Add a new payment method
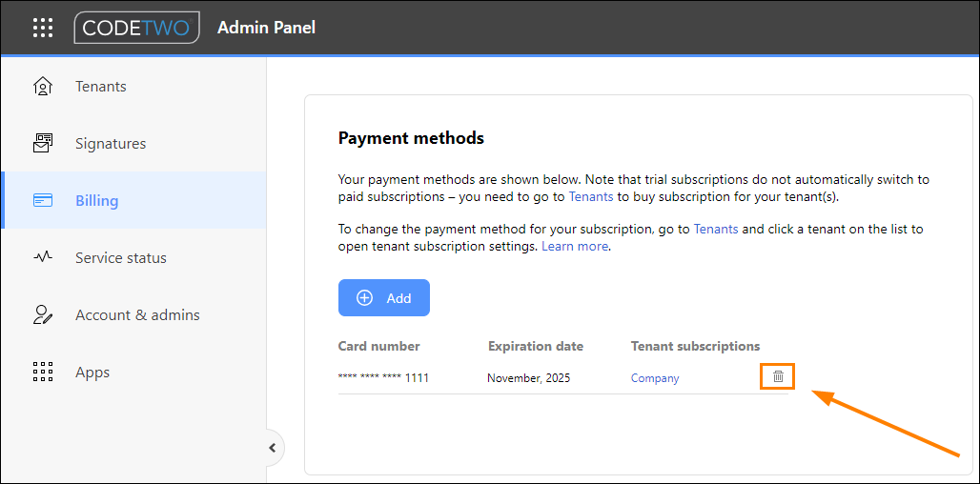980x484 pixels. tap(384, 298)
